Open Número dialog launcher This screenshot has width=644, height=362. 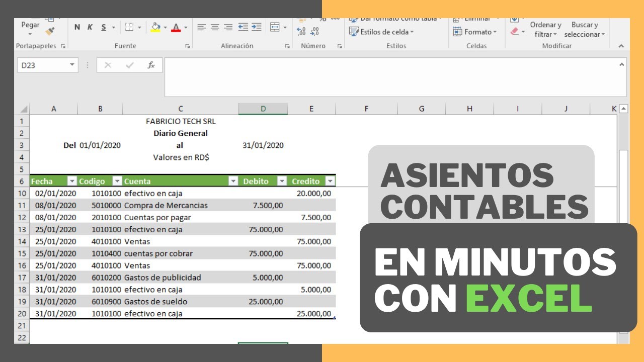[340, 46]
